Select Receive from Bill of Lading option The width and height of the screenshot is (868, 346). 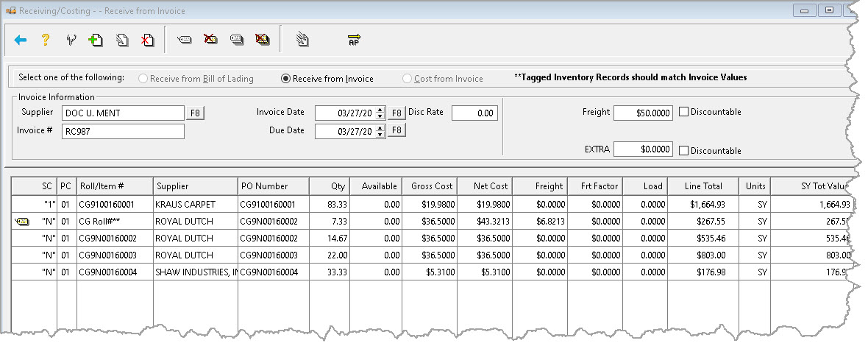tap(196, 79)
